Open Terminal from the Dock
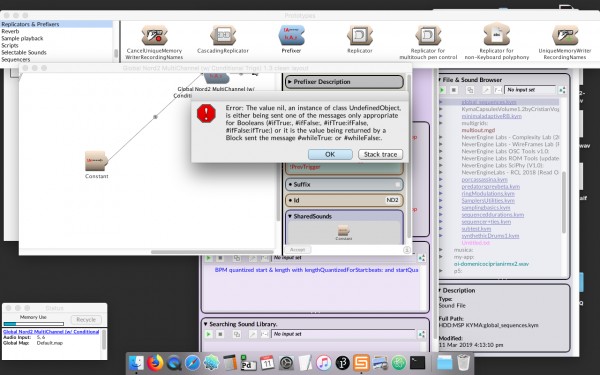Screen dimensions: 600x375 417,363
